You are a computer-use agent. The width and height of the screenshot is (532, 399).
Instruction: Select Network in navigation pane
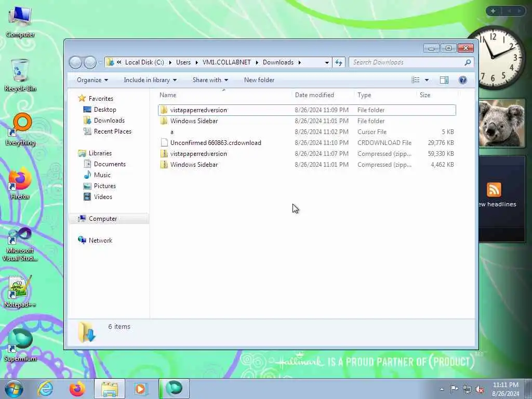coord(100,241)
